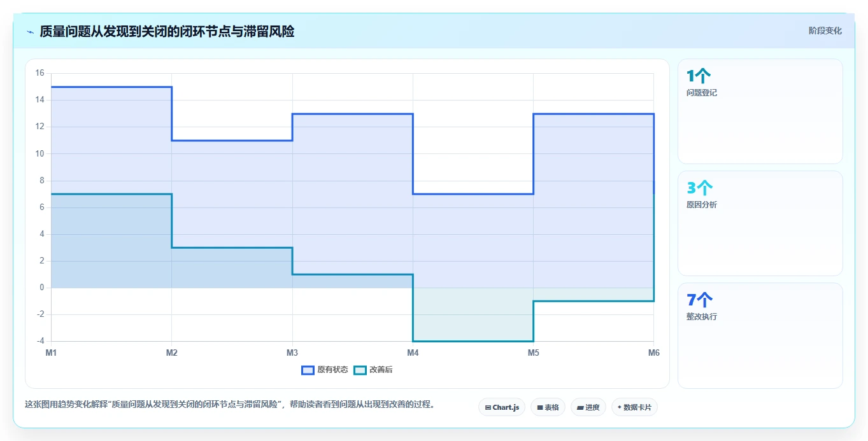868x441 pixels.
Task: Click the M2 x-axis label
Action: point(171,353)
